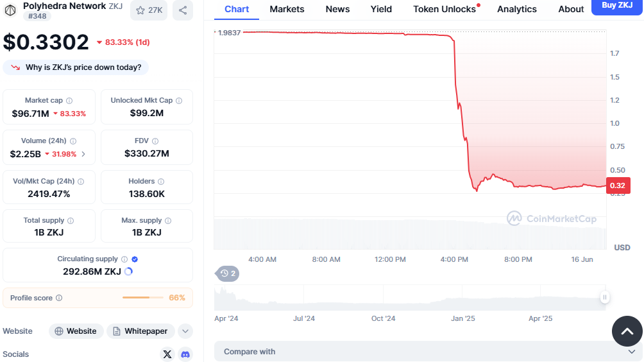Click the 292.86M ZKJ circulating supply value
The width and height of the screenshot is (644, 362).
tap(92, 271)
